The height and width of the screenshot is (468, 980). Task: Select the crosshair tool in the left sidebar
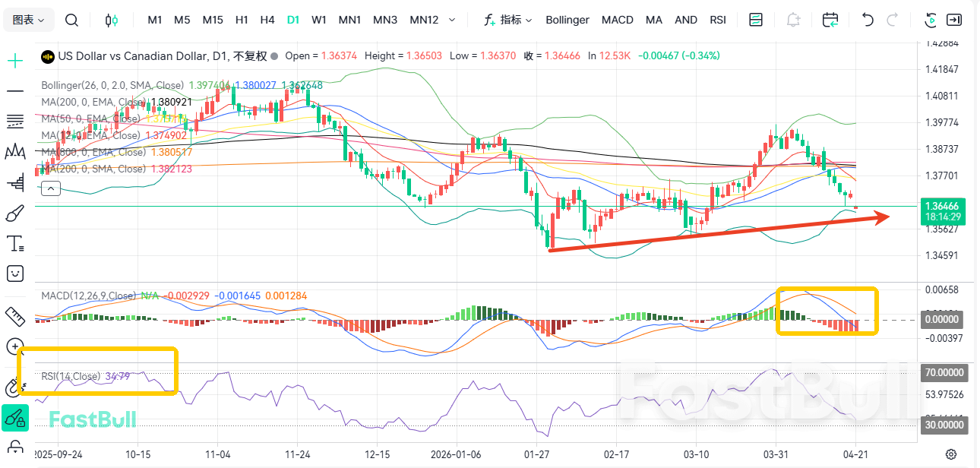pyautogui.click(x=14, y=59)
